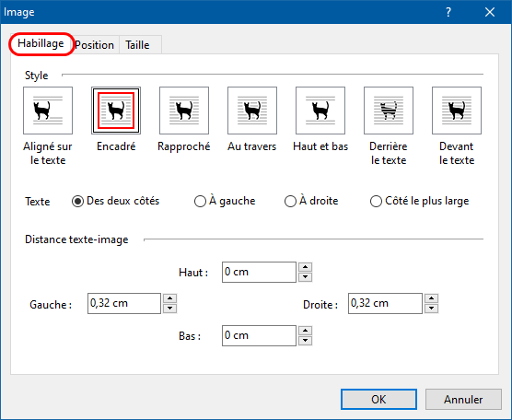Image resolution: width=512 pixels, height=420 pixels.
Task: Increase the Haut distance with up arrow
Action: click(x=306, y=267)
